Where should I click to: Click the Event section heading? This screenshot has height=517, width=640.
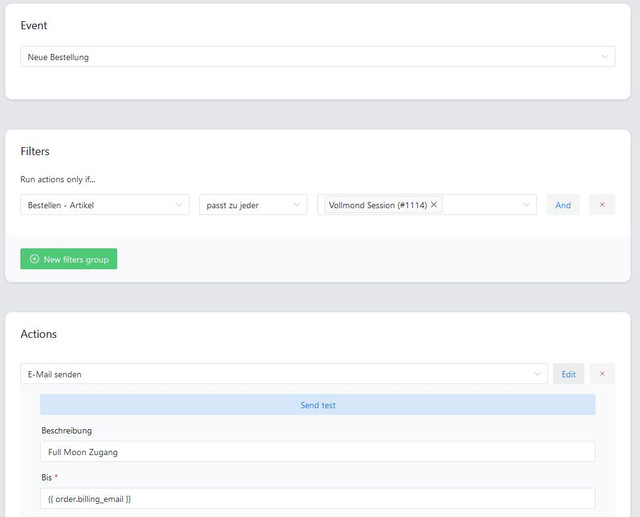[34, 25]
